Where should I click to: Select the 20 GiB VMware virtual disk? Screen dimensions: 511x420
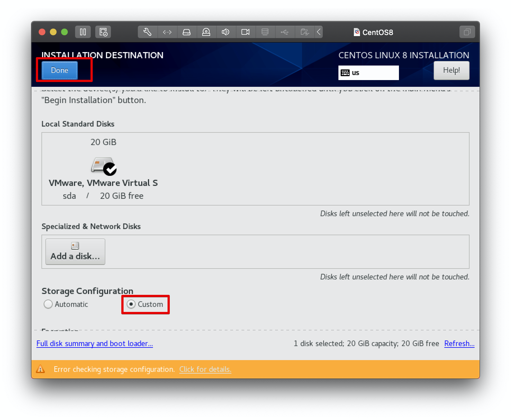tap(103, 169)
